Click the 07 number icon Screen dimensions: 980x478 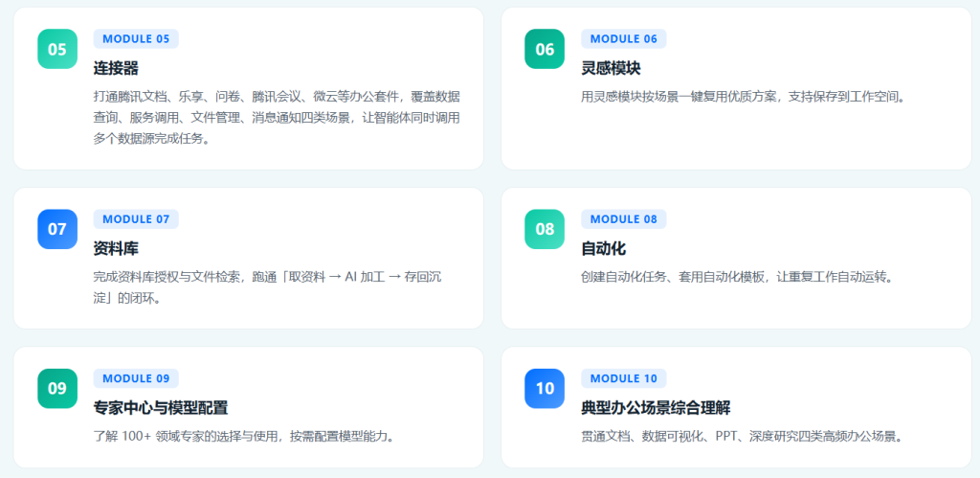click(57, 229)
